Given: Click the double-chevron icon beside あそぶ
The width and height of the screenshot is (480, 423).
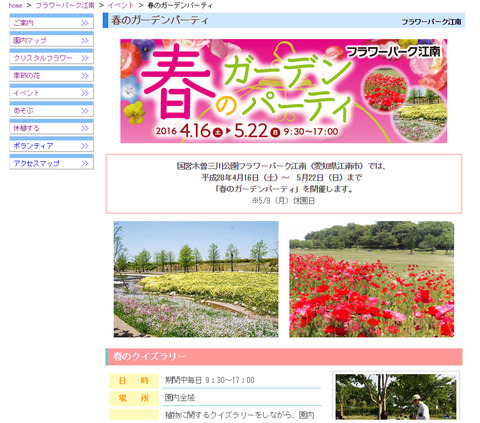Looking at the screenshot, I should coord(85,111).
